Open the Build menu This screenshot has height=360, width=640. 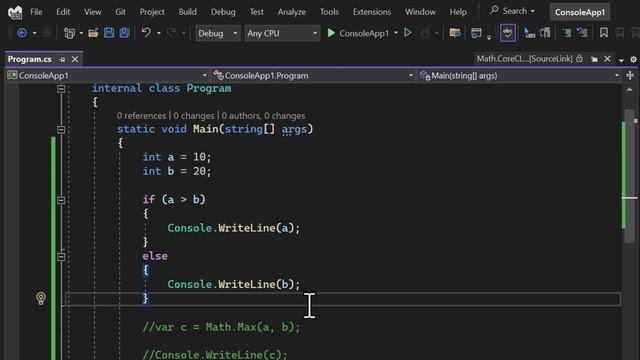[x=187, y=12]
